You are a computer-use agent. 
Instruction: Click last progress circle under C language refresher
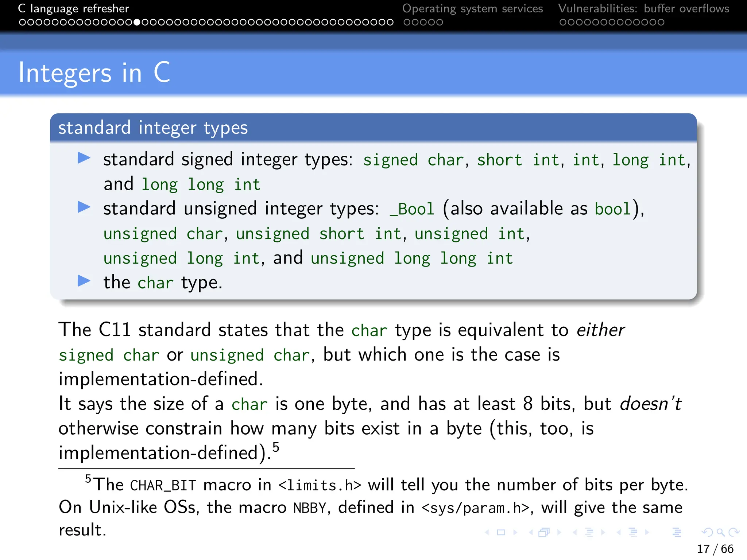click(x=390, y=22)
